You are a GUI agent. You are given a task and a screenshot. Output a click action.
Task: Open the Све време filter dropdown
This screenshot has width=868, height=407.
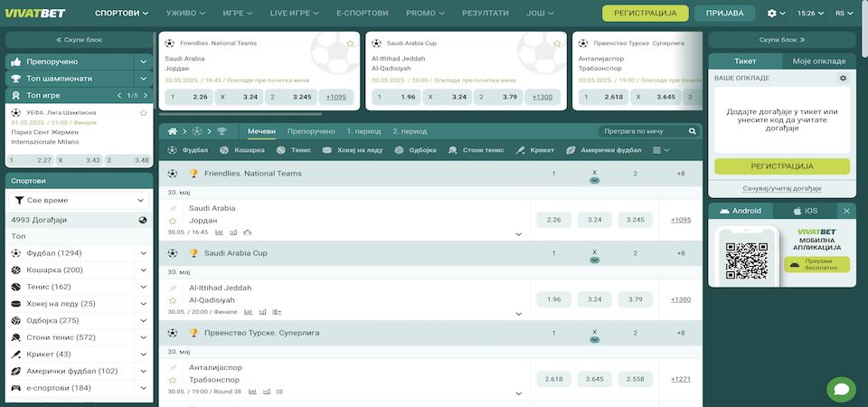click(x=80, y=201)
